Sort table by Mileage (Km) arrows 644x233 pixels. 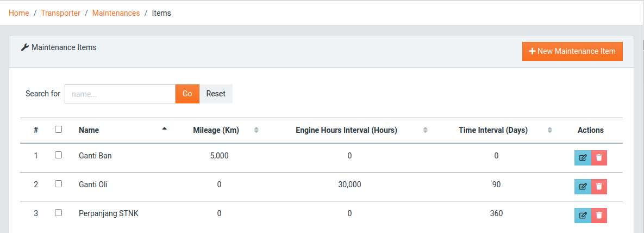(x=257, y=130)
